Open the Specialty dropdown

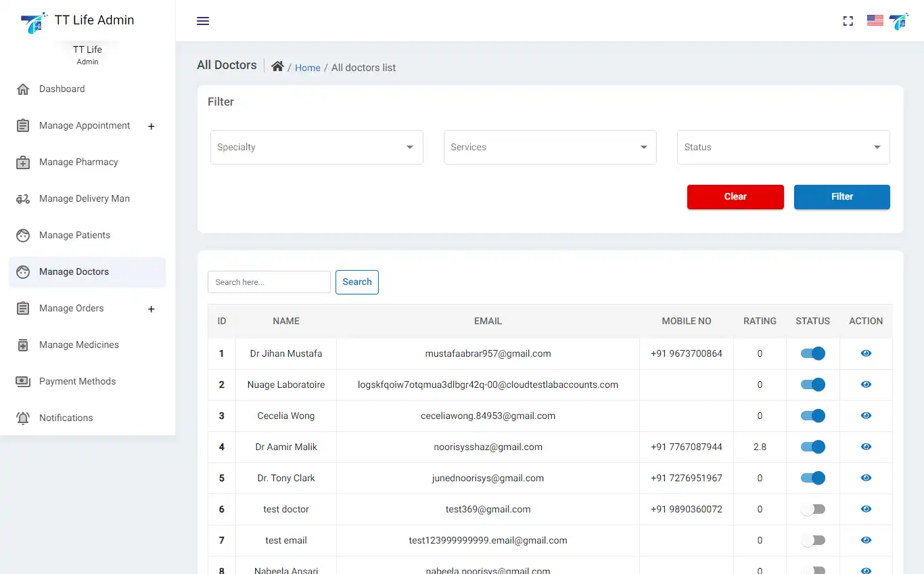pos(317,147)
